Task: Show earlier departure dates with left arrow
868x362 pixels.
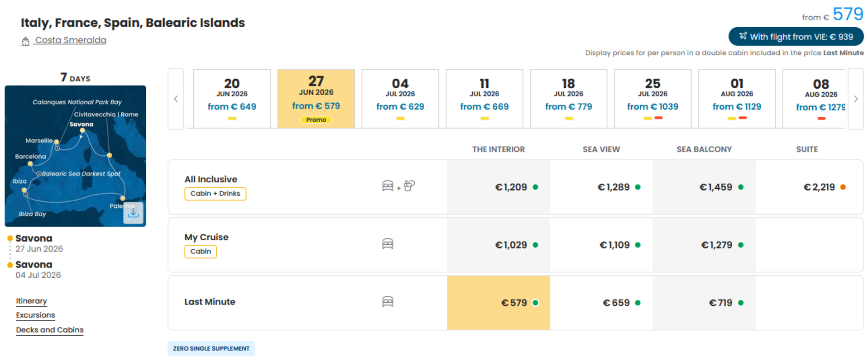Action: [x=176, y=99]
